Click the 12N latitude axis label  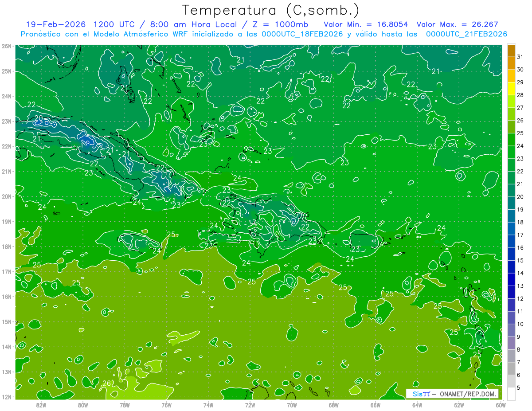pyautogui.click(x=6, y=397)
